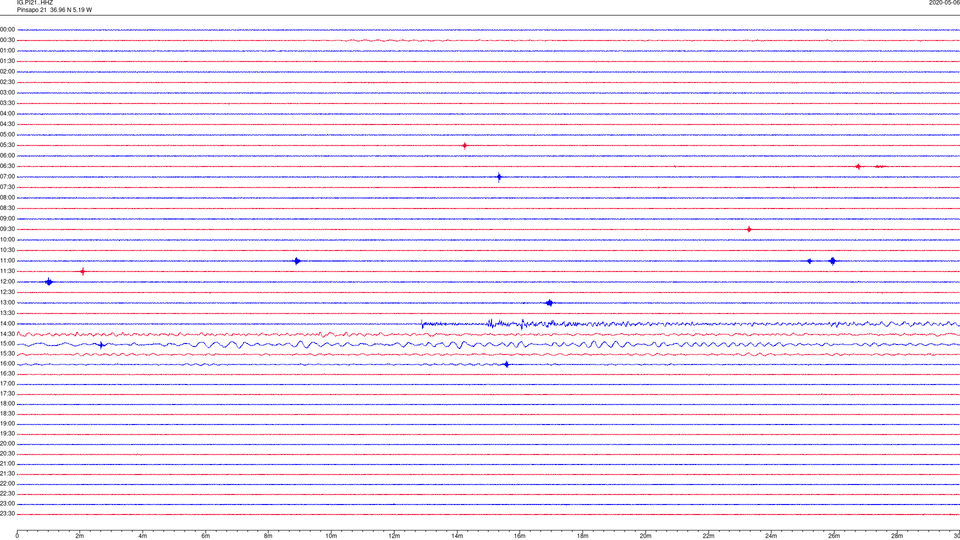Image resolution: width=960 pixels, height=540 pixels.
Task: Click the 20m axis tick label
Action: 645,536
